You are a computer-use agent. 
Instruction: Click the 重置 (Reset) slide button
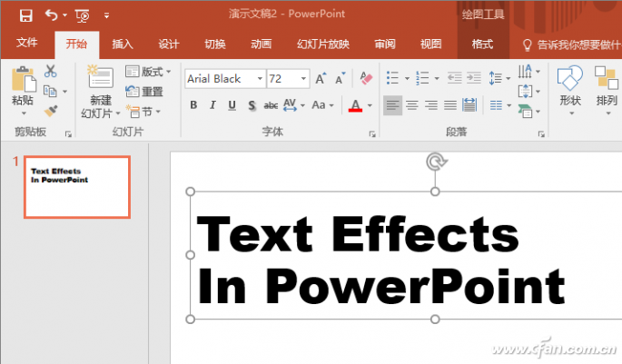(144, 92)
